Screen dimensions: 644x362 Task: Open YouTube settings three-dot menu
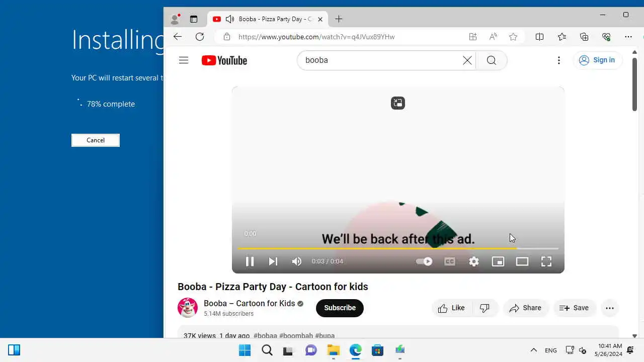(x=559, y=60)
